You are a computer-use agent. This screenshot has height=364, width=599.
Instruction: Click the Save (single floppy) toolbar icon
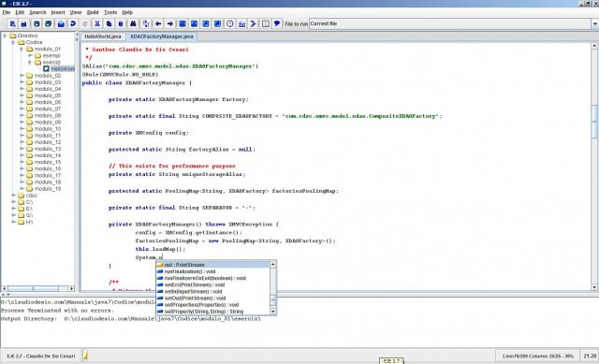click(x=37, y=23)
